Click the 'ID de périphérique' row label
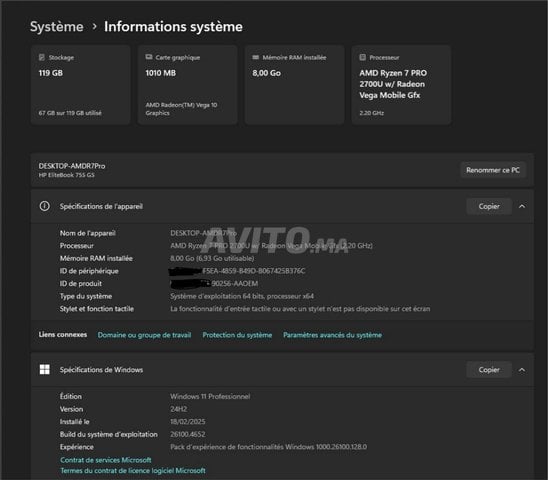Screen dimensions: 548x480 coord(89,271)
